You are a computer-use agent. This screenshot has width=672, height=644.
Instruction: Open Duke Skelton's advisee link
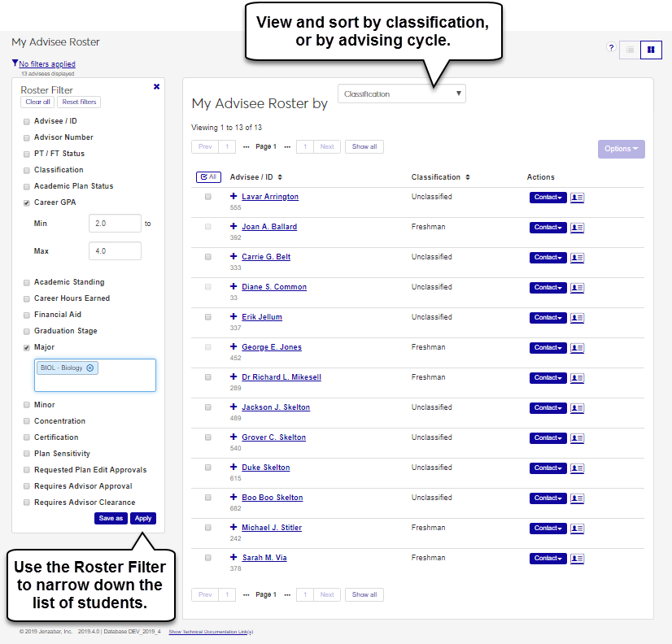coord(265,468)
